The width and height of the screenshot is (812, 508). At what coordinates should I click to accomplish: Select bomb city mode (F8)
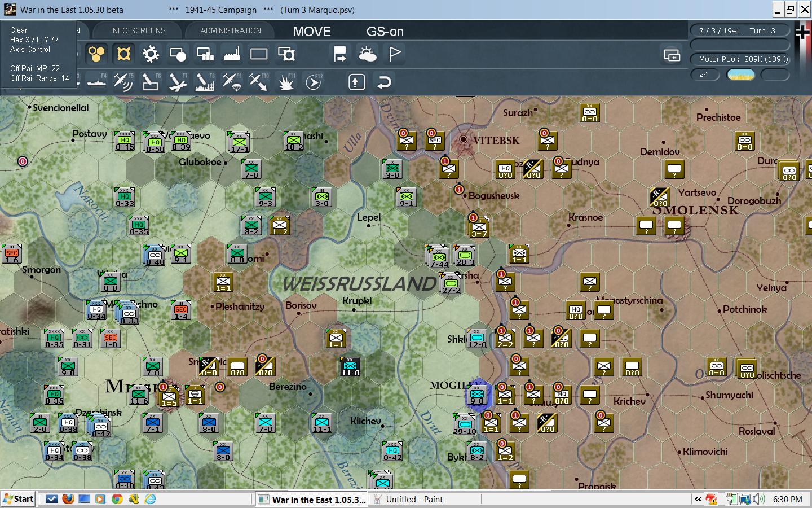[205, 82]
